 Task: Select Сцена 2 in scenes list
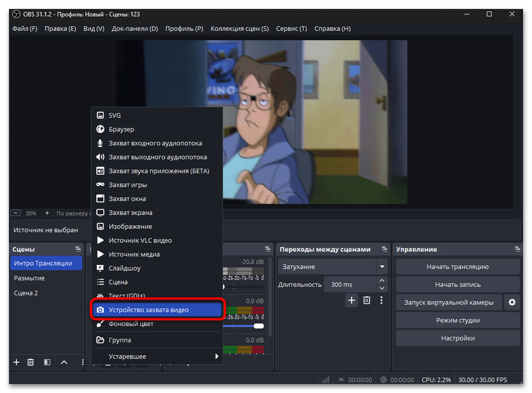pos(46,293)
